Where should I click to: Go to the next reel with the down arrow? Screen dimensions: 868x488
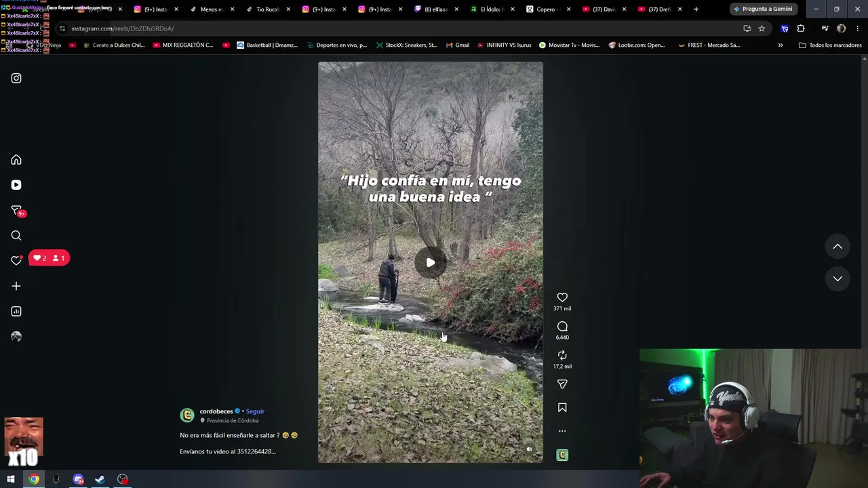837,279
